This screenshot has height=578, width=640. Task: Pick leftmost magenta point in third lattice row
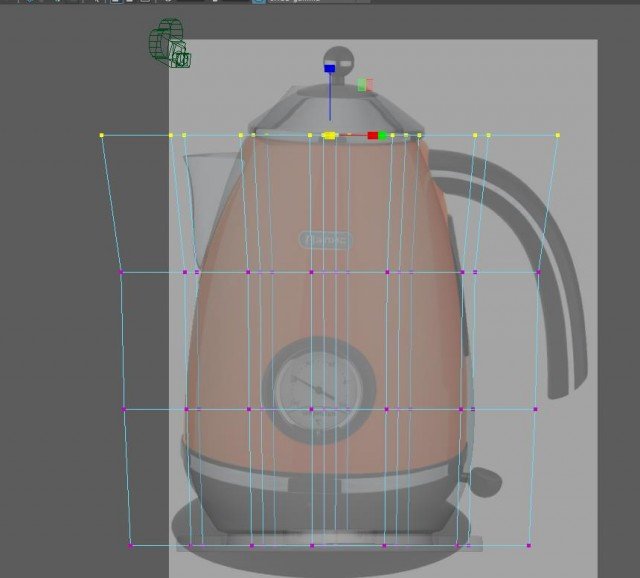[x=125, y=409]
